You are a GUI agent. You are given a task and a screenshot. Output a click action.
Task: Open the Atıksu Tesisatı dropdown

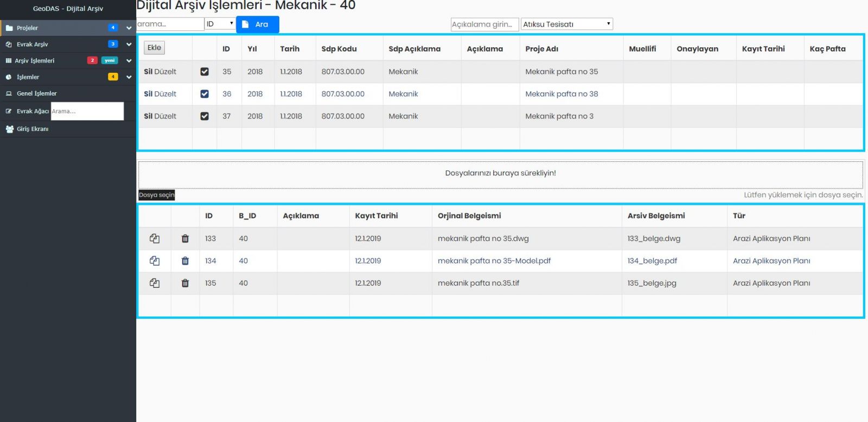click(x=566, y=24)
